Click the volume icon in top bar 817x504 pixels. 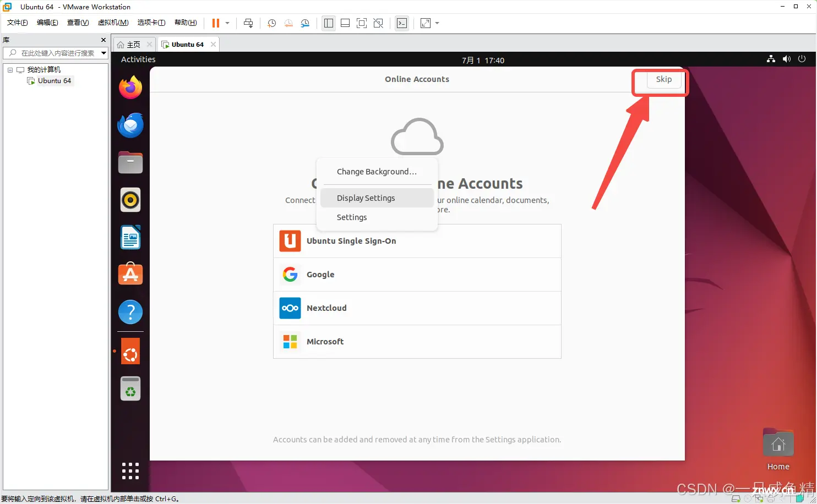tap(786, 59)
